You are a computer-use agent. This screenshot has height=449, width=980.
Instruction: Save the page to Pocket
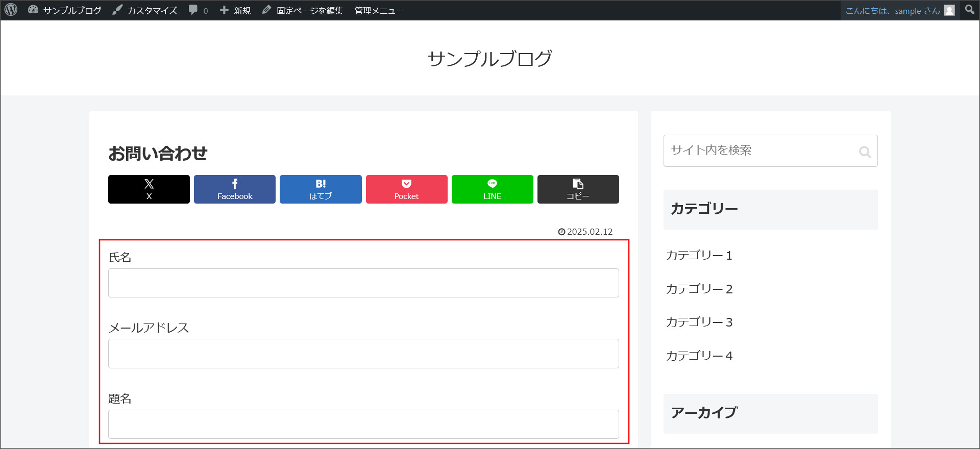click(x=406, y=189)
